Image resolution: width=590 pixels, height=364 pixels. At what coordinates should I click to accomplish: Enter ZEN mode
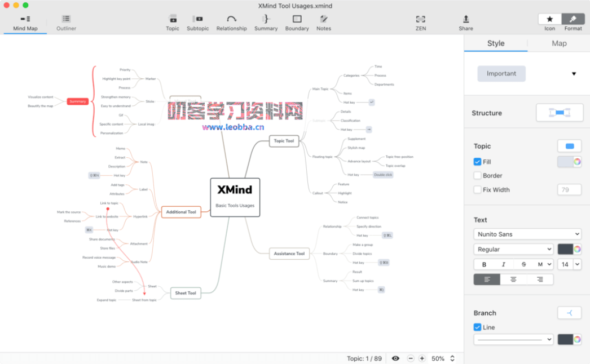pos(420,21)
